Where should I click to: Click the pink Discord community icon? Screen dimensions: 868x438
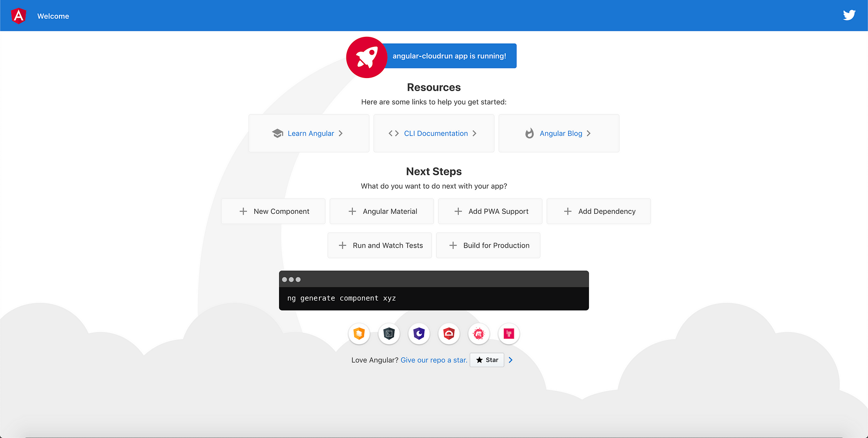[509, 334]
